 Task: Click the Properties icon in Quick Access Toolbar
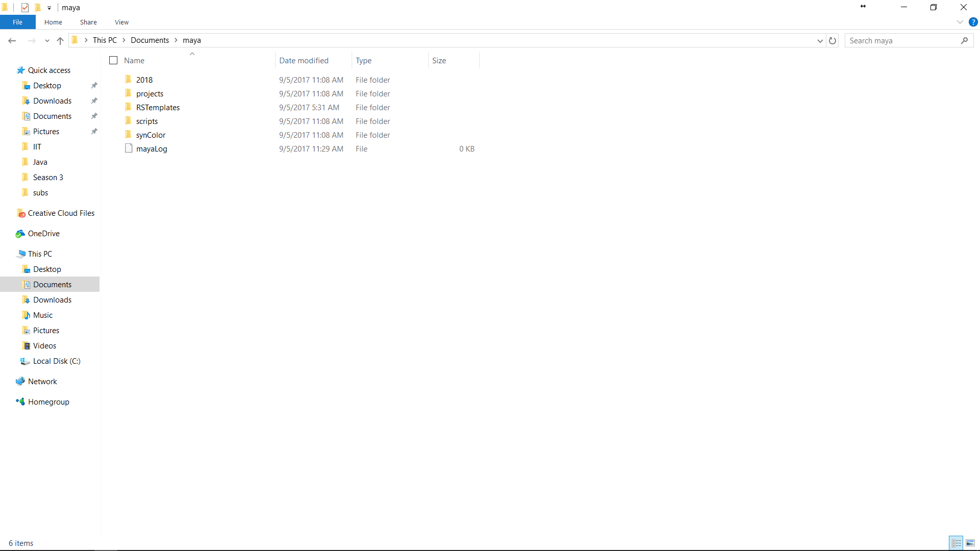(x=24, y=7)
